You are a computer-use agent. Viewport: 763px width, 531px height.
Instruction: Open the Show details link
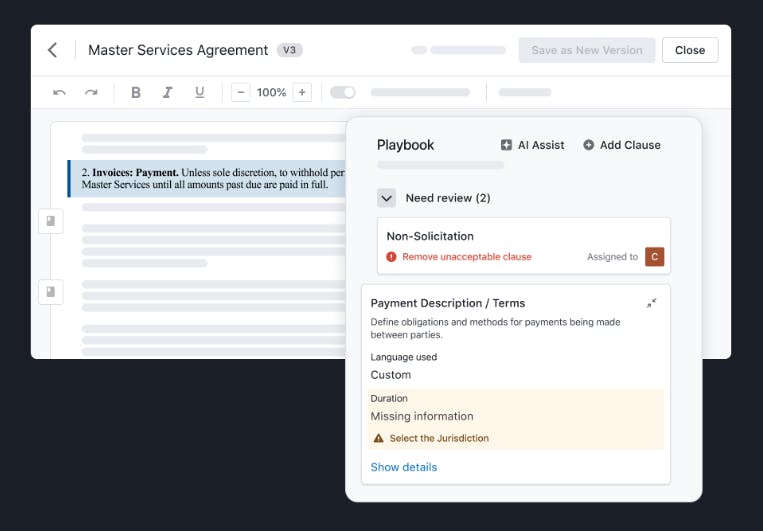404,467
